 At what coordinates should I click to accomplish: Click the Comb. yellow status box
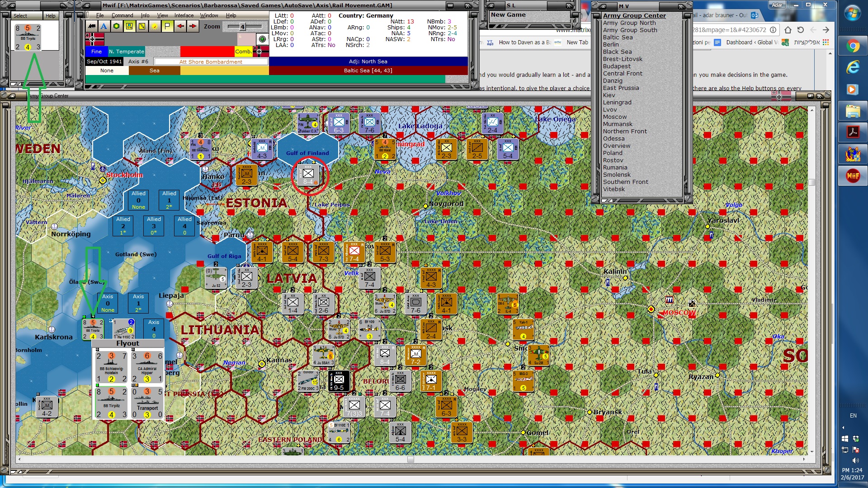tap(243, 52)
